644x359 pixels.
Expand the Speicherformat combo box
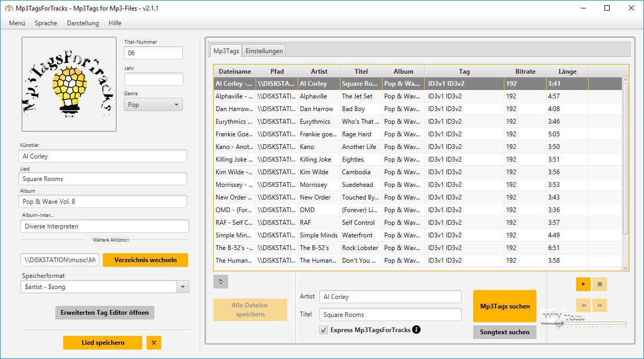(183, 287)
